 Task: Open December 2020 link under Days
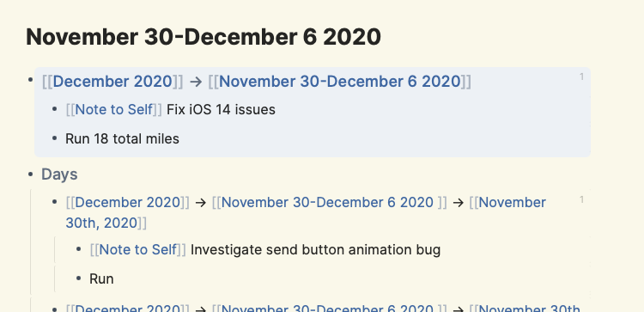[x=128, y=202]
